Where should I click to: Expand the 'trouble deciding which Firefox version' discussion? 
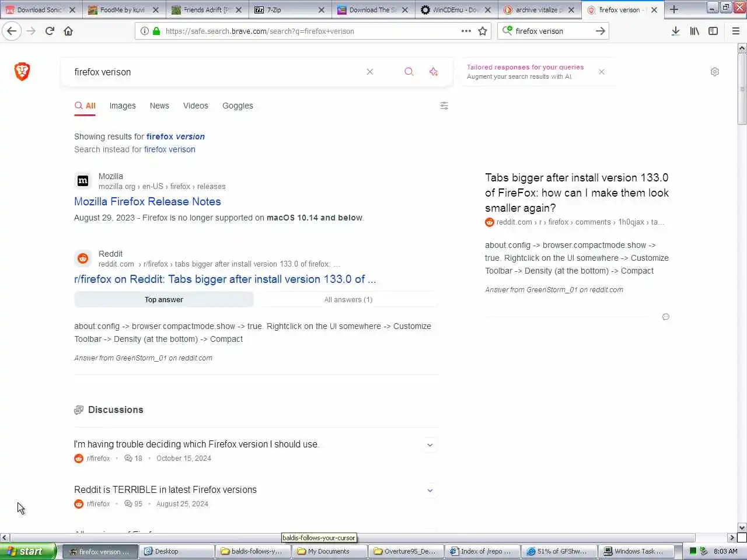[430, 445]
